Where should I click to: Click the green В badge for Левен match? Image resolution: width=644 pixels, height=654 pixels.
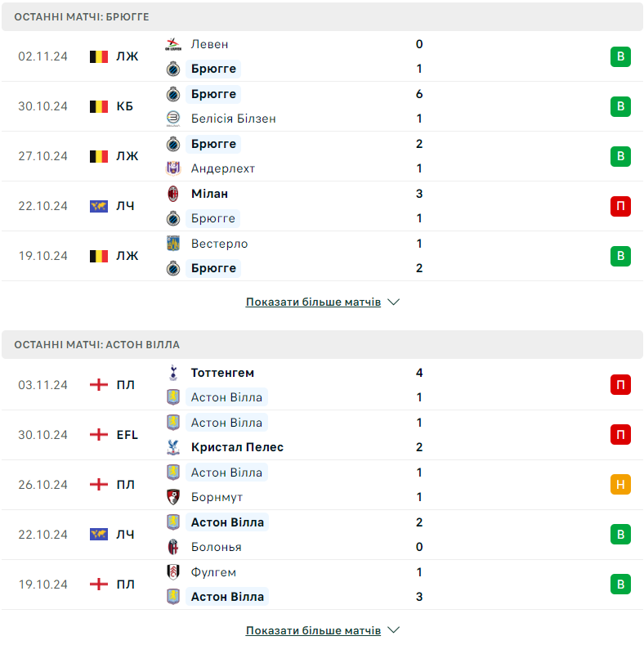pos(620,56)
